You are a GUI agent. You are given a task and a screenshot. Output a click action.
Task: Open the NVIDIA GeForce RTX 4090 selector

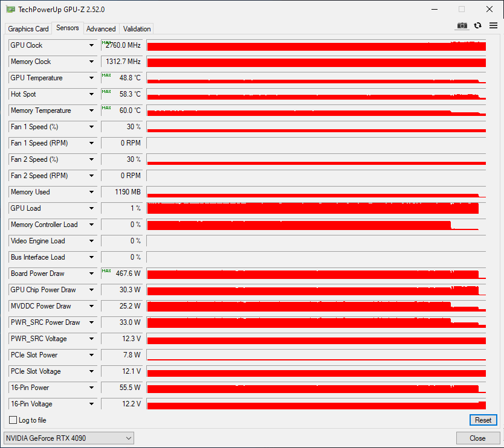(69, 438)
